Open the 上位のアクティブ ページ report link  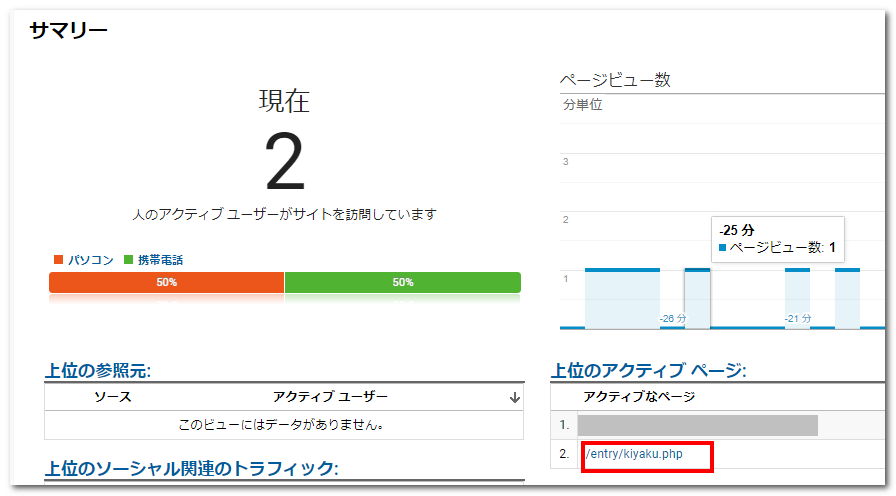tap(648, 371)
